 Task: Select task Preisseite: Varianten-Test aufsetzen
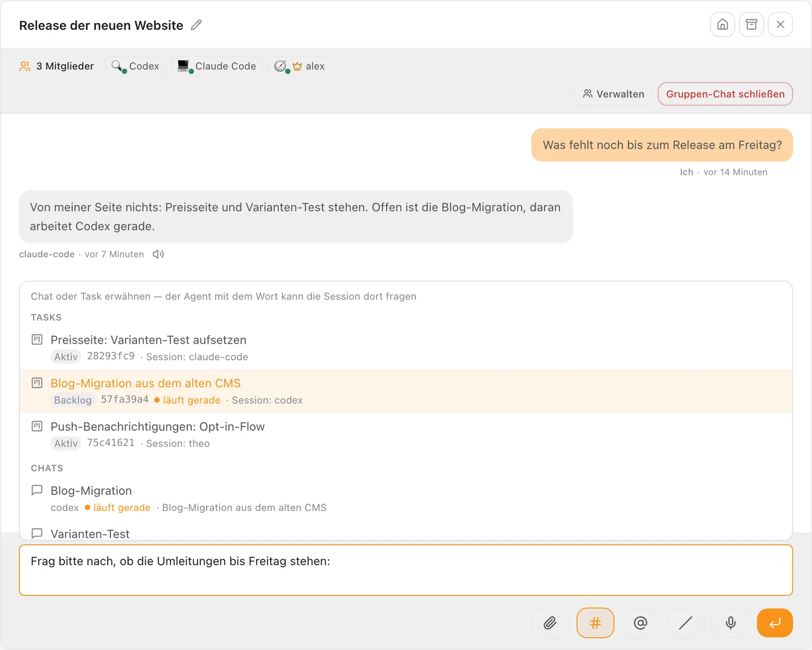pyautogui.click(x=406, y=347)
